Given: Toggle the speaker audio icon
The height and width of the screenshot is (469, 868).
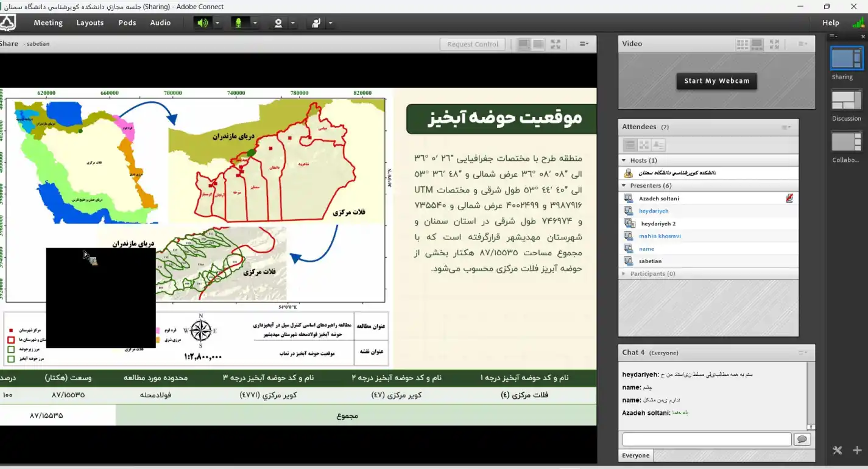Looking at the screenshot, I should pos(203,23).
